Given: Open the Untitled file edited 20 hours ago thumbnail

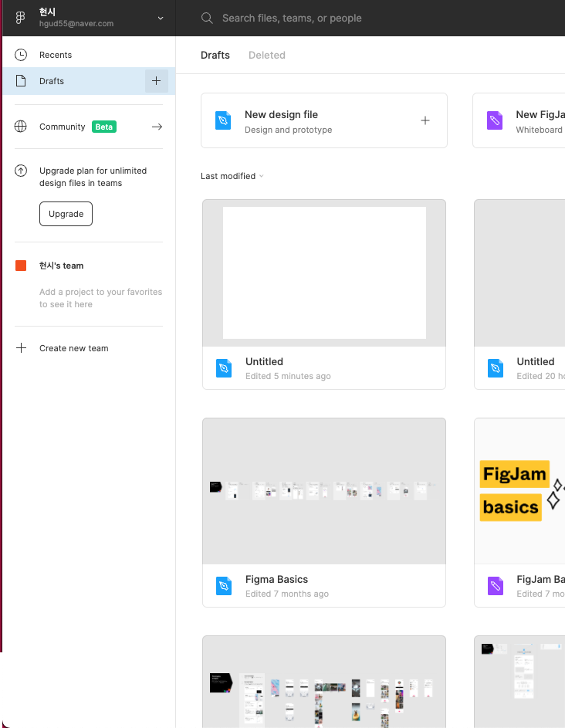Looking at the screenshot, I should click(519, 273).
